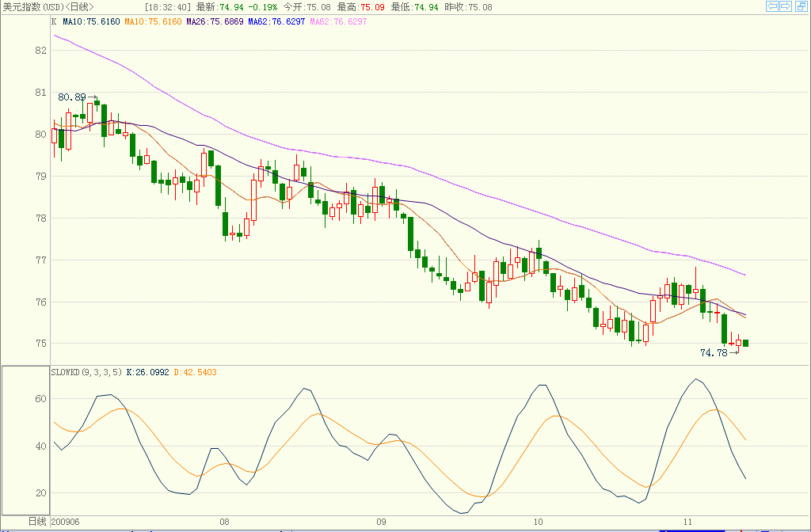Click the D:42.5403 indicator value
The image size is (811, 532).
click(195, 372)
